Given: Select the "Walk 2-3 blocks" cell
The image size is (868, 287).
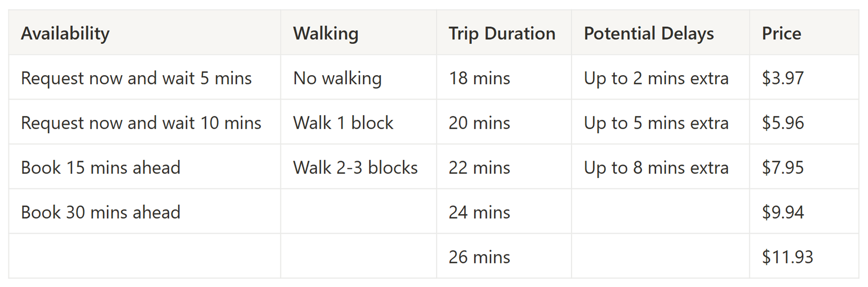Looking at the screenshot, I should 355,168.
